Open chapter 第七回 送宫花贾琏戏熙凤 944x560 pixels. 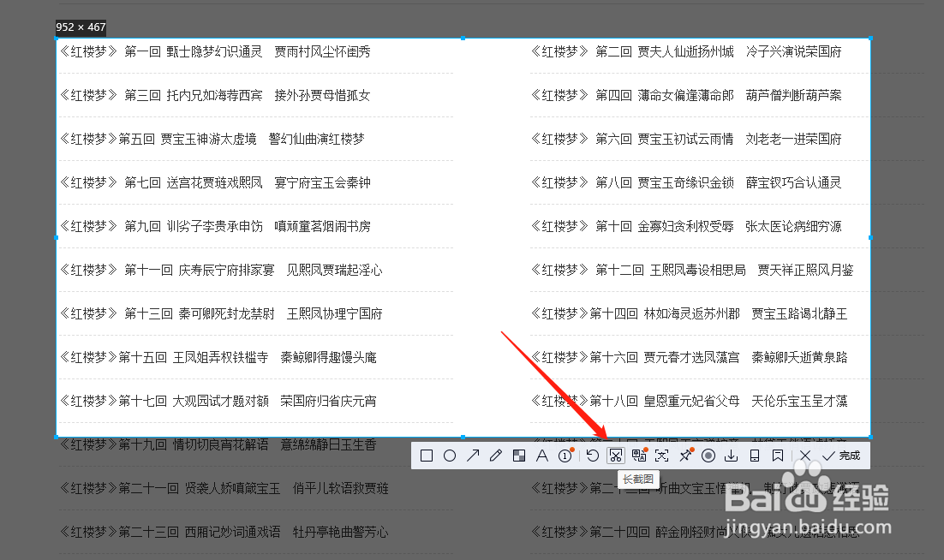[215, 182]
